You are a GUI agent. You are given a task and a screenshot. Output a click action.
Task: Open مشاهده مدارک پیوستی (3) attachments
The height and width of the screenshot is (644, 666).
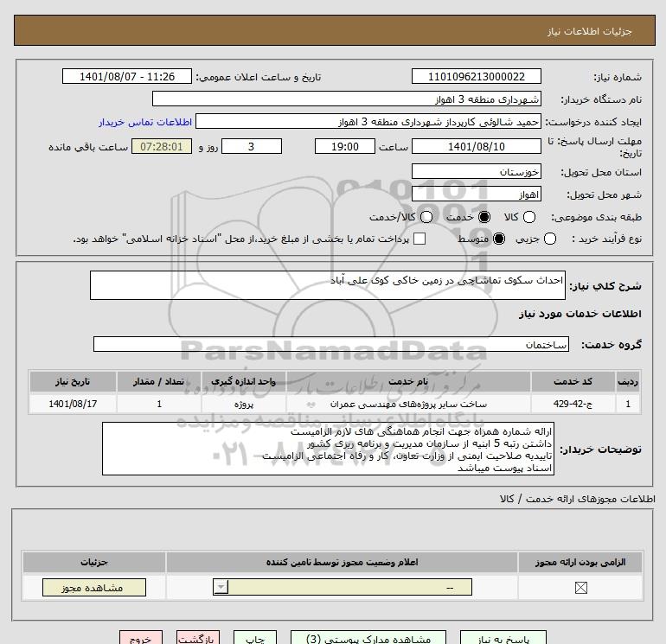pyautogui.click(x=368, y=638)
